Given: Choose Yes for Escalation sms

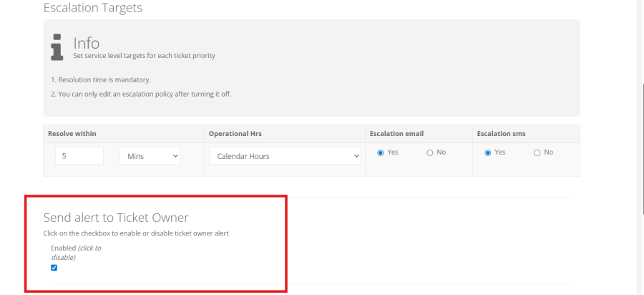Looking at the screenshot, I should pyautogui.click(x=488, y=153).
